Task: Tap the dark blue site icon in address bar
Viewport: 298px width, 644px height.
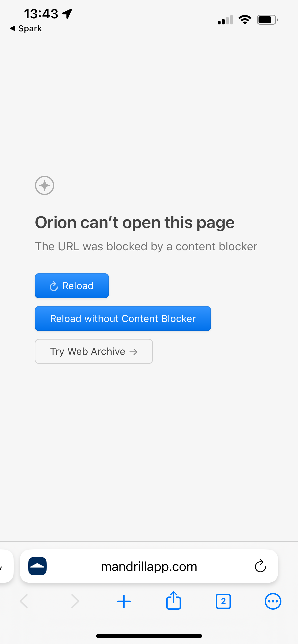Action: click(37, 566)
